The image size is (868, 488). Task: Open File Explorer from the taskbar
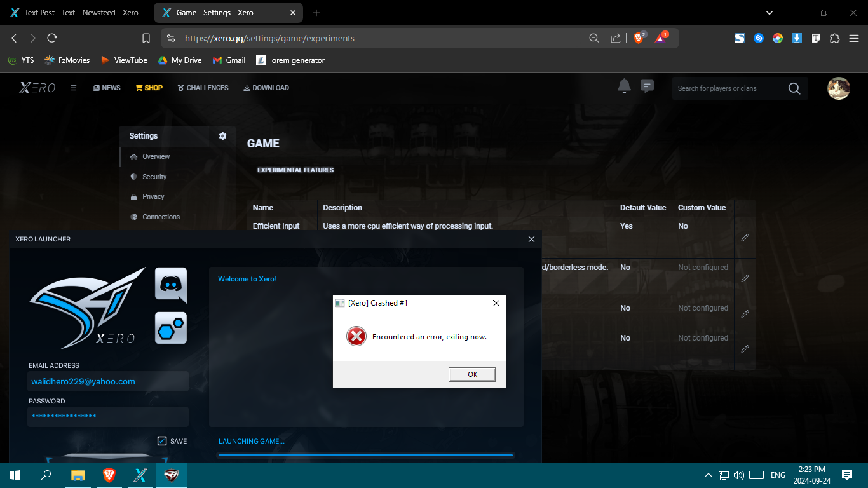78,475
